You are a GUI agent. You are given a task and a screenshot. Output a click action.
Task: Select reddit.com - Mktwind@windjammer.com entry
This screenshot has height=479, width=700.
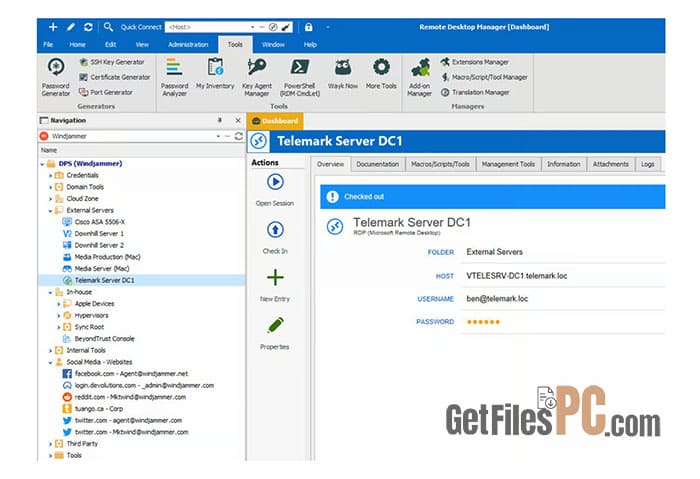pyautogui.click(x=125, y=397)
